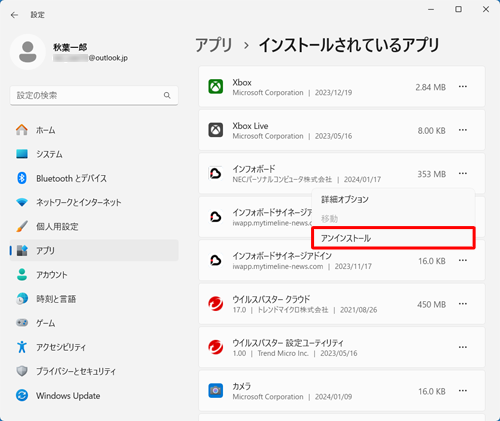Viewport: 500px width, 421px height.
Task: Click the ゲーム controller icon
Action: (x=22, y=322)
